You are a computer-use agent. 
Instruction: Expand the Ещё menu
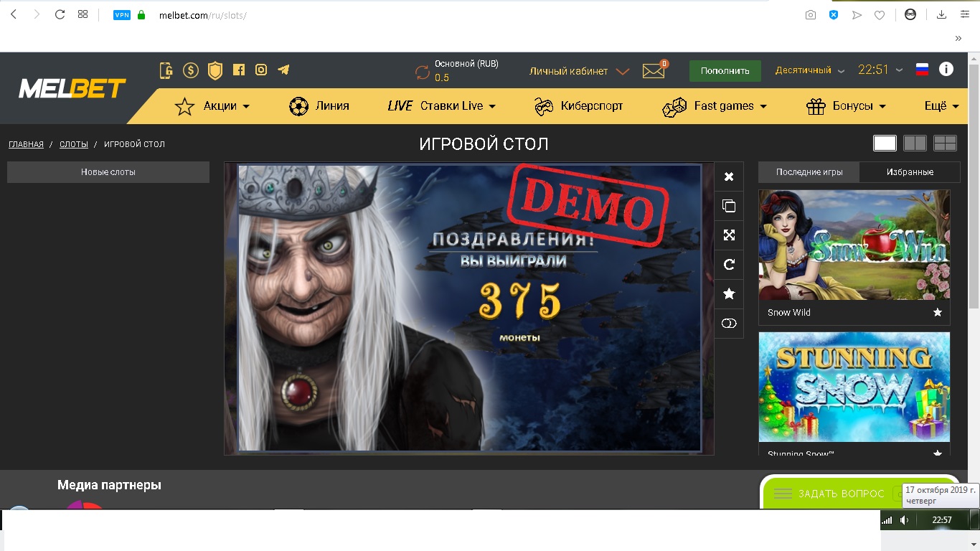[941, 106]
